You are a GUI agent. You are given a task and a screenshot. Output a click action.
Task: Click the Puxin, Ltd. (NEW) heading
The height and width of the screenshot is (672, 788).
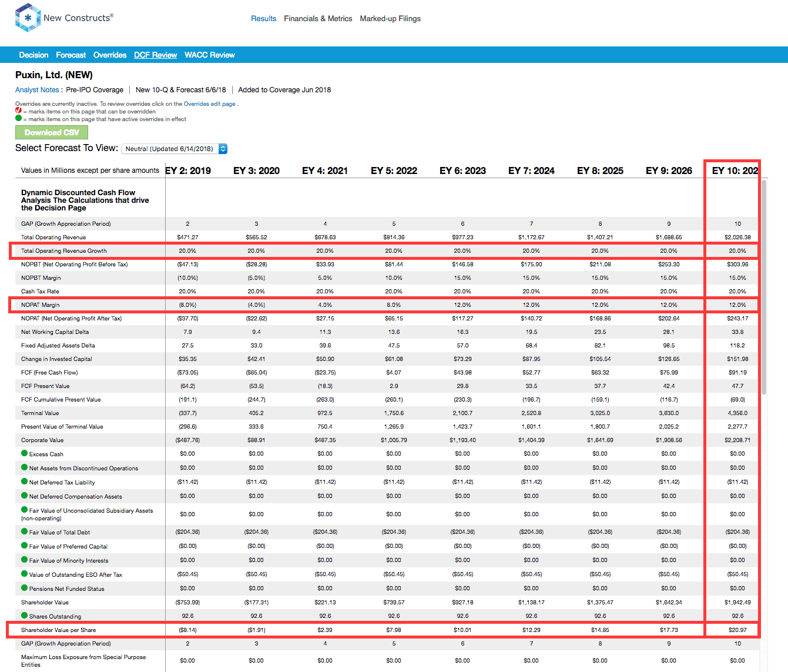click(54, 75)
